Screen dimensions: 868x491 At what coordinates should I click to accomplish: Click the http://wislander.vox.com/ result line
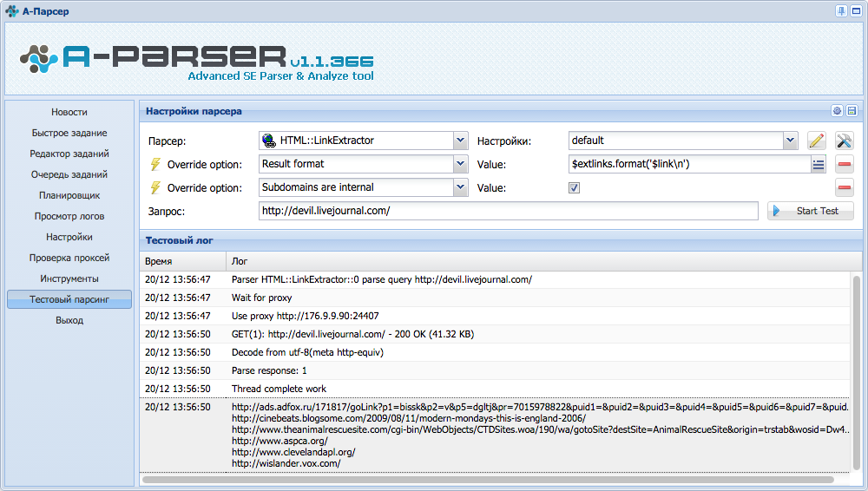pos(286,464)
